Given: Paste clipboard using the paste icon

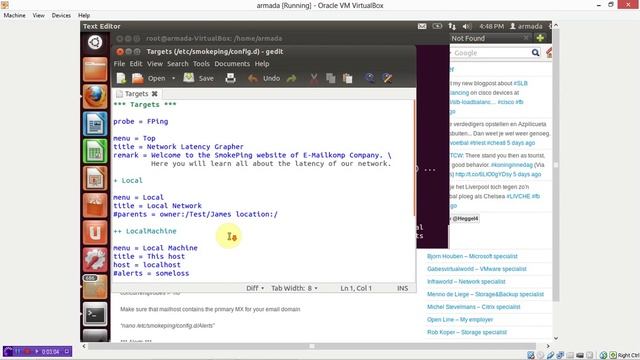Looking at the screenshot, I should tap(347, 78).
